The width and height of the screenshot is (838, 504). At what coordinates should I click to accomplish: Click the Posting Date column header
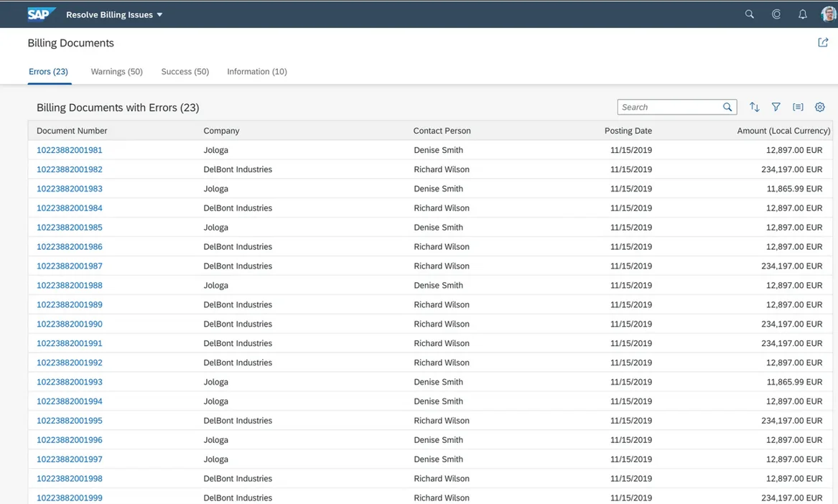coord(628,131)
